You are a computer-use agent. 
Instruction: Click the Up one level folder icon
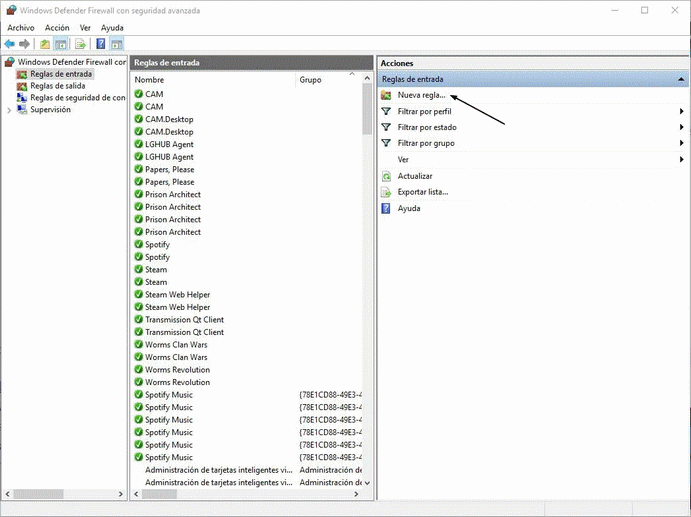tap(45, 44)
